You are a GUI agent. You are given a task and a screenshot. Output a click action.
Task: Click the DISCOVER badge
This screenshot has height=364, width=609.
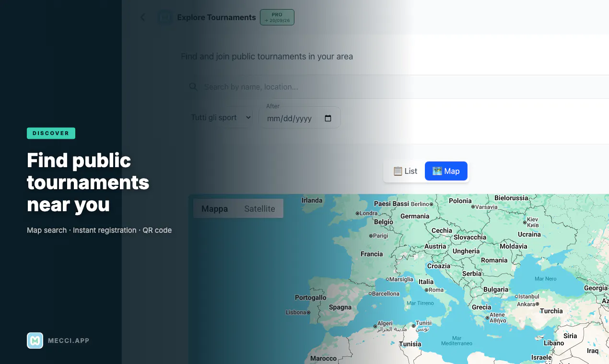51,133
